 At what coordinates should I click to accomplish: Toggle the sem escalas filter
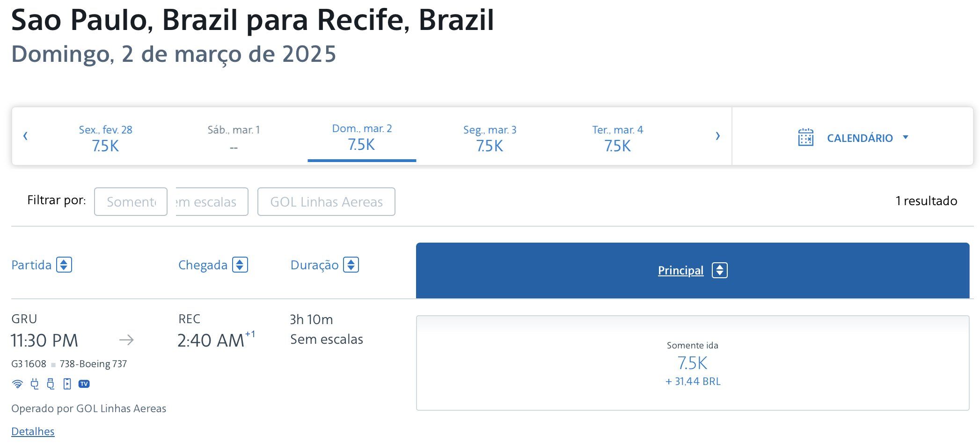(x=212, y=202)
